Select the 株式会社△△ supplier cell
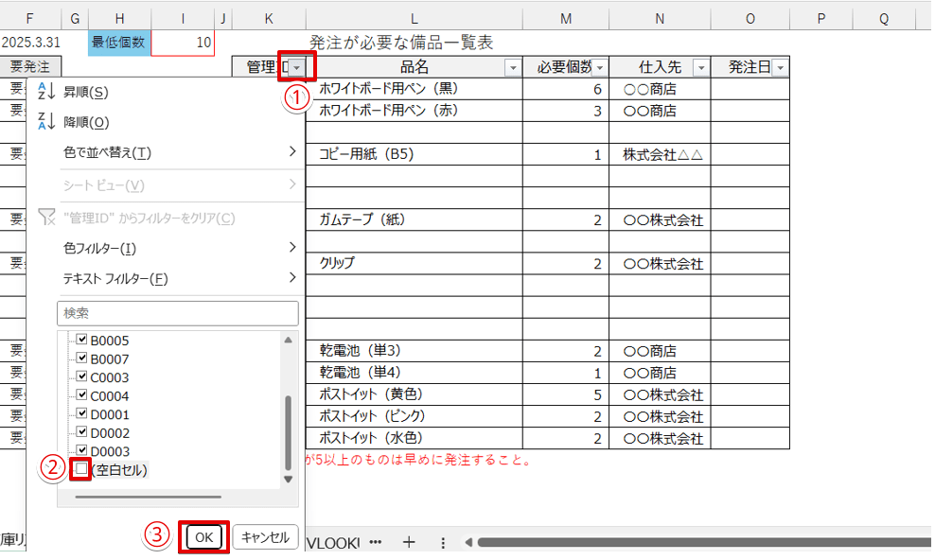The width and height of the screenshot is (935, 560). click(661, 154)
